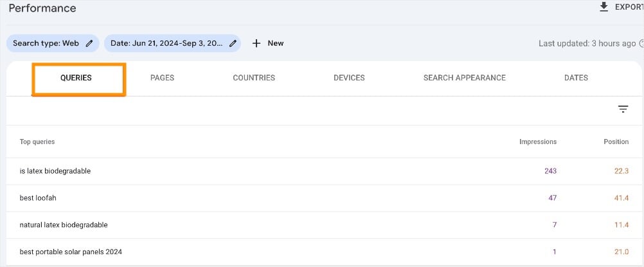Switch to the Pages tab

click(162, 78)
